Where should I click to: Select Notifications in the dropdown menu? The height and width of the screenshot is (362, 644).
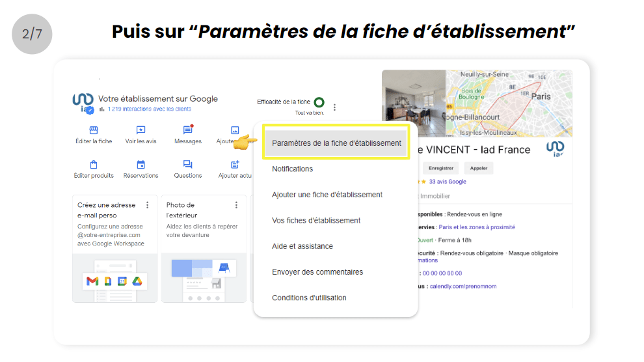[x=293, y=169]
